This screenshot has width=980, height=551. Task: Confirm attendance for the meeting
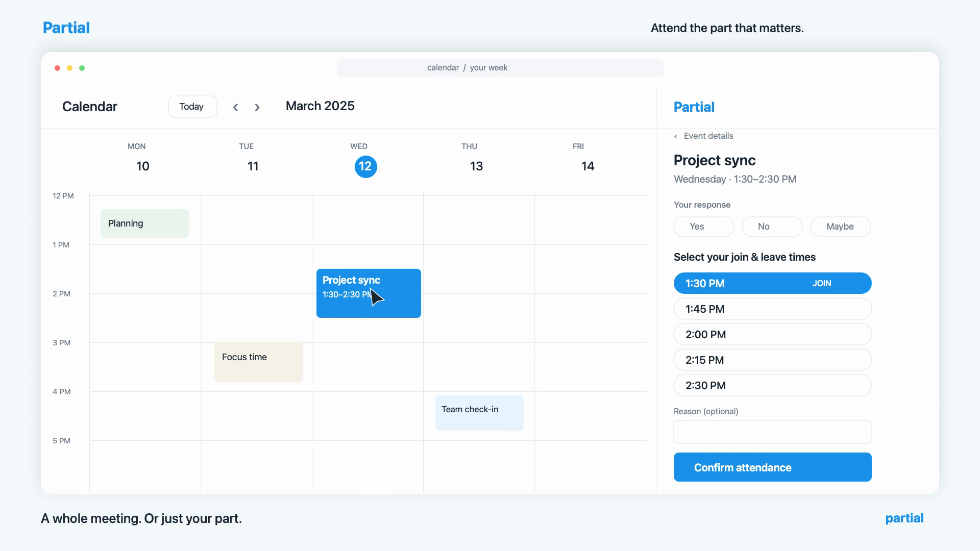pos(772,467)
